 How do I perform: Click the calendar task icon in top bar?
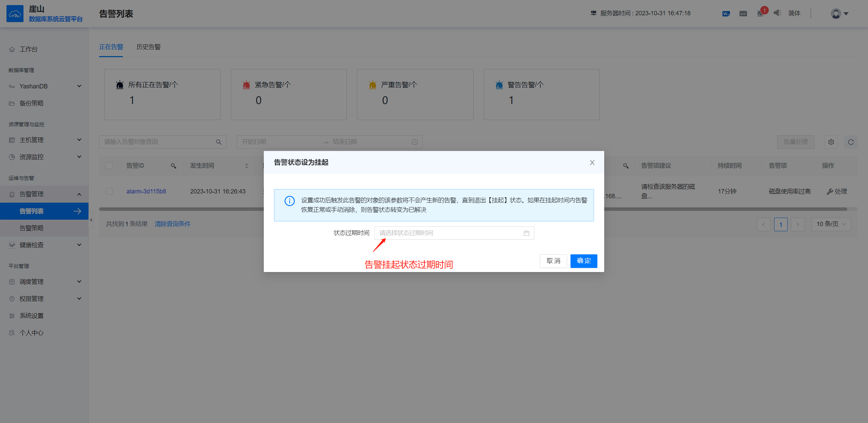(x=743, y=13)
